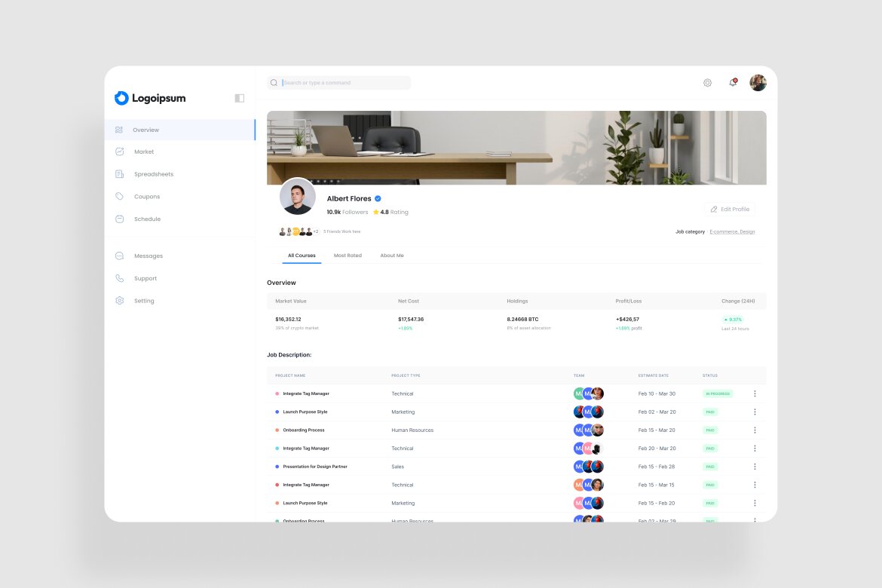882x588 pixels.
Task: Click the Edit Profile button
Action: pyautogui.click(x=729, y=209)
